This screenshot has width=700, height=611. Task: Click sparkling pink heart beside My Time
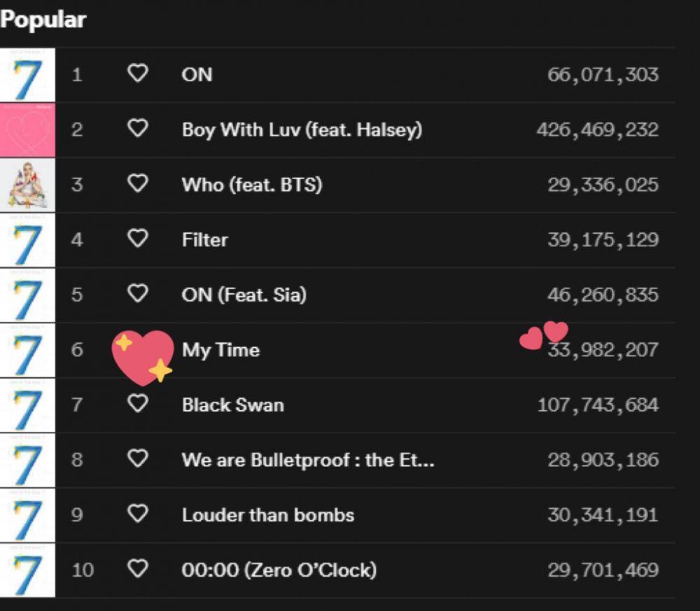click(142, 358)
